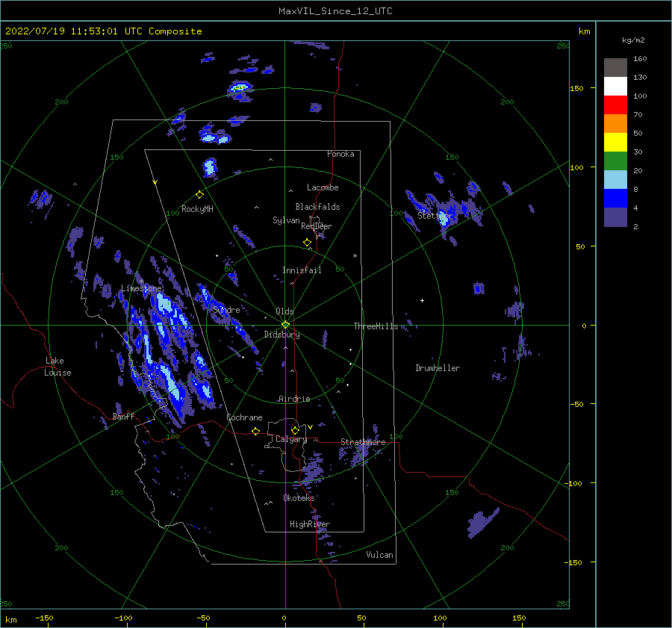Click the RockyMH label

tap(197, 209)
